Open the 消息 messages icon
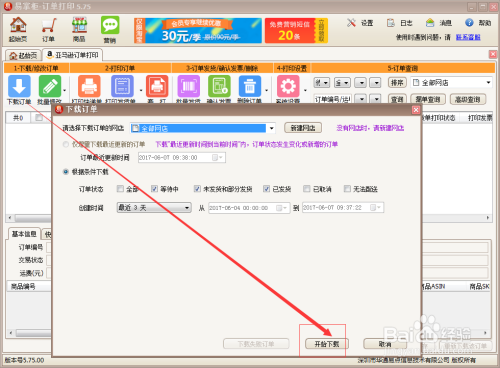This screenshot has height=368, width=500. [x=439, y=23]
